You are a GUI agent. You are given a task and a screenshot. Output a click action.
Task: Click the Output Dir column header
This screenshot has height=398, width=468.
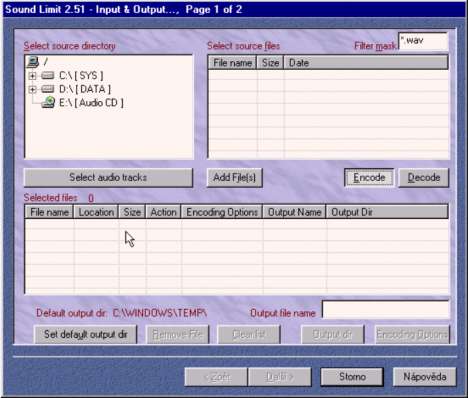(x=387, y=212)
